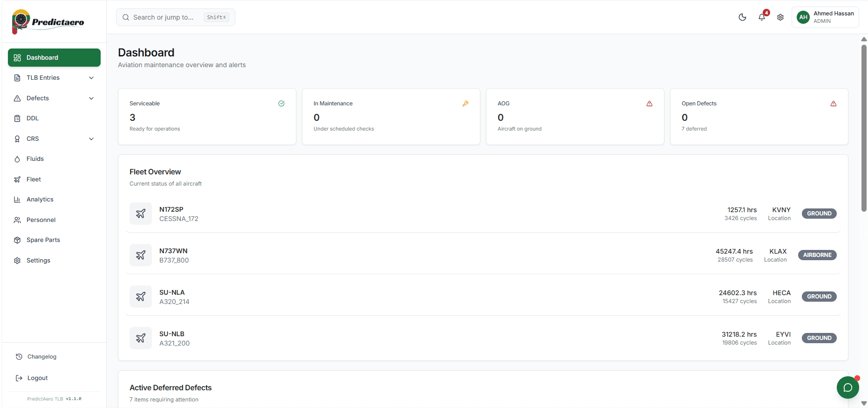Click the Serviceable check-circle icon

[281, 104]
